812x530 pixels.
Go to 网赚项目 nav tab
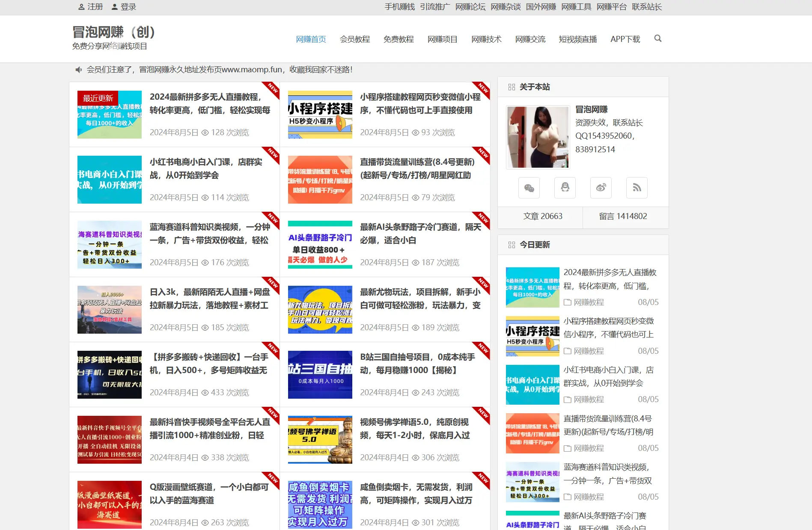click(x=443, y=39)
